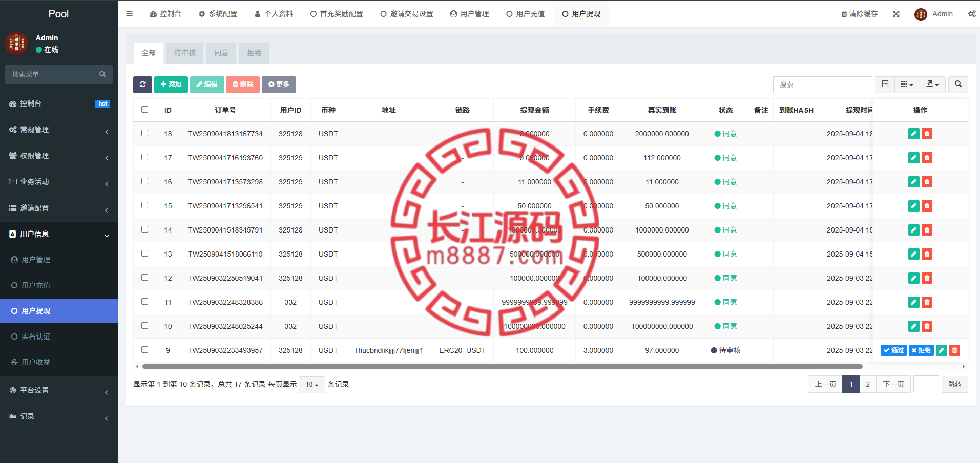Focus the page number jump input

[x=926, y=384]
